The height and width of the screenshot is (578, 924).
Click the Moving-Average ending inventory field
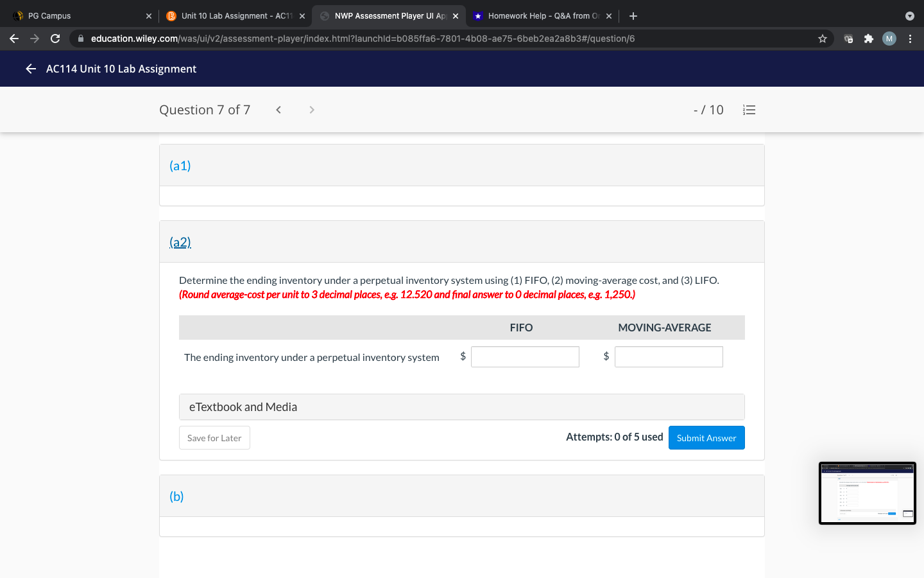click(669, 357)
